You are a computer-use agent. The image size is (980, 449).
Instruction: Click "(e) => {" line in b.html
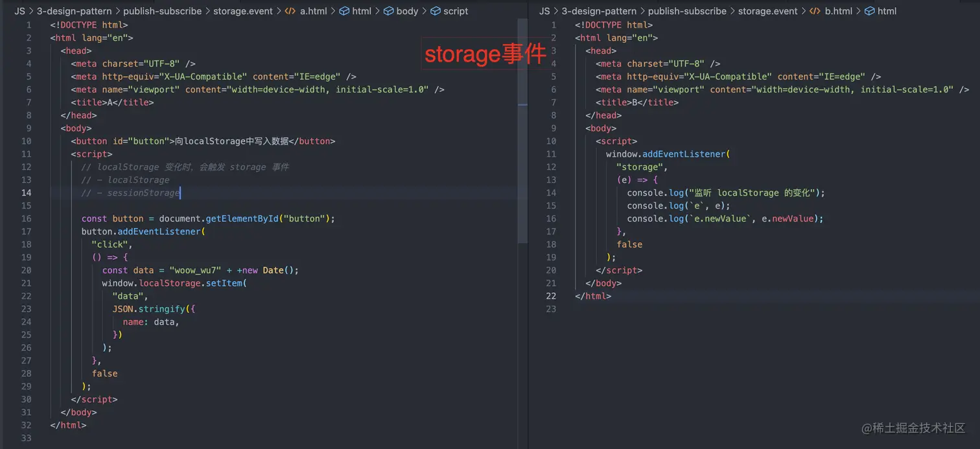pos(637,180)
